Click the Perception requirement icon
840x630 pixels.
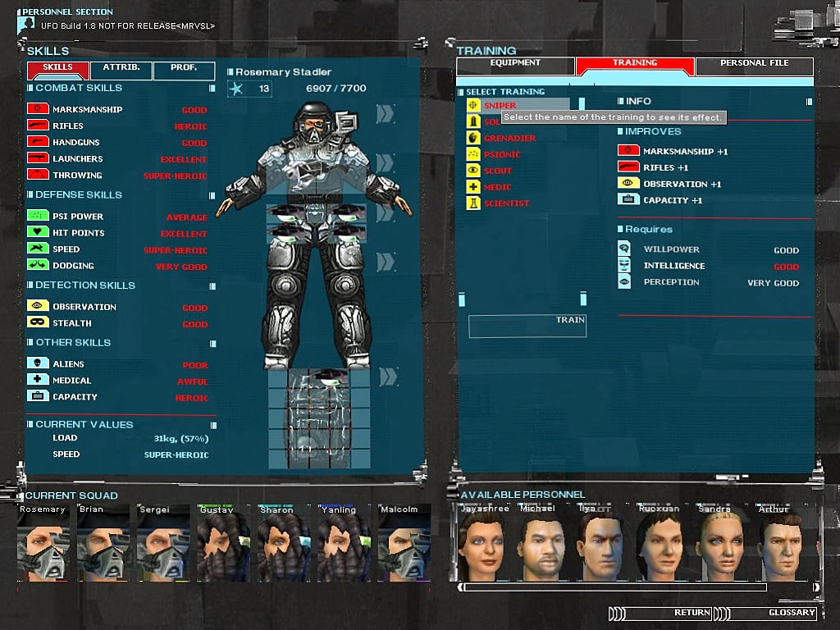tap(624, 282)
